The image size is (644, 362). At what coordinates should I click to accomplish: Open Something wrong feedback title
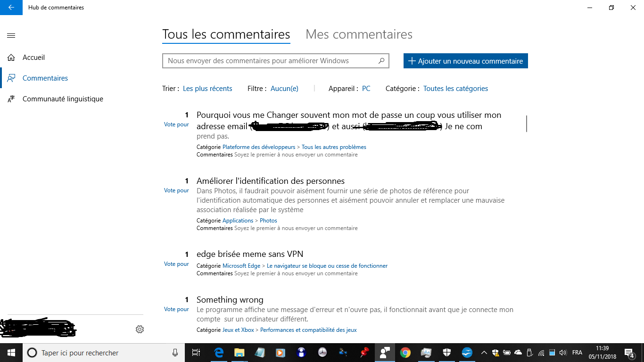click(230, 300)
